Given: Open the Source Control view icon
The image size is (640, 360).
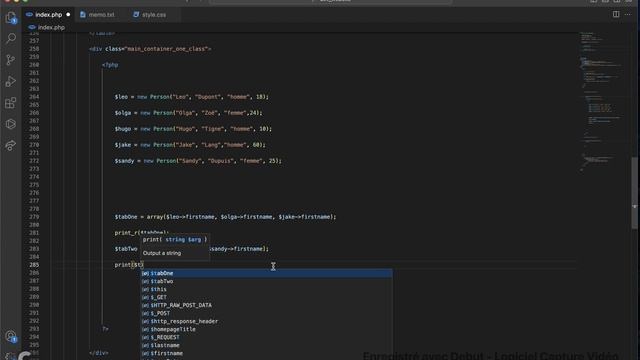Looking at the screenshot, I should pos(11,60).
